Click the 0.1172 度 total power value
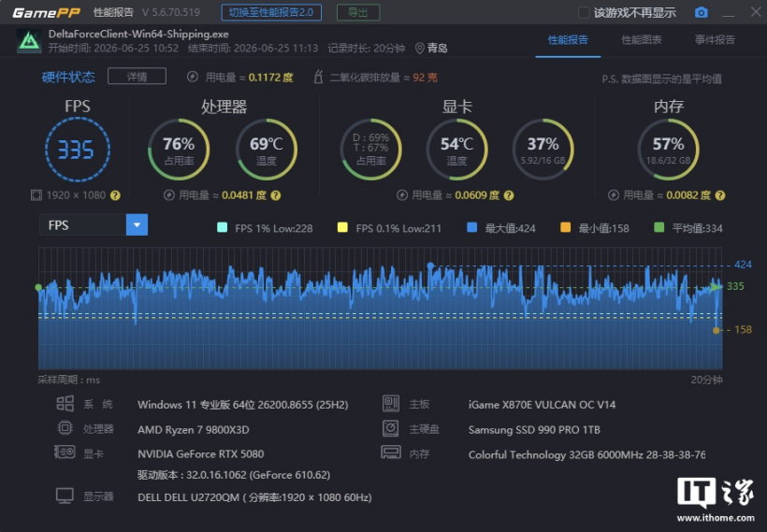 (x=271, y=78)
